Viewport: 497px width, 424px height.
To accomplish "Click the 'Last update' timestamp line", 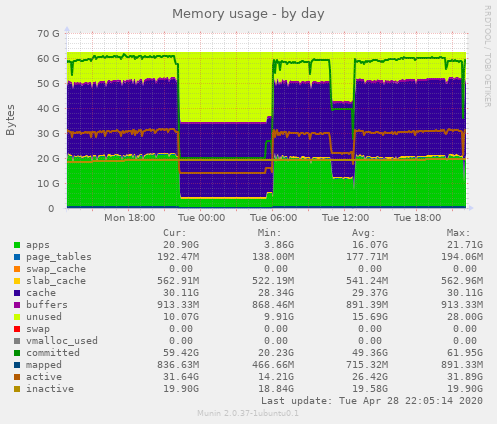I will (372, 401).
